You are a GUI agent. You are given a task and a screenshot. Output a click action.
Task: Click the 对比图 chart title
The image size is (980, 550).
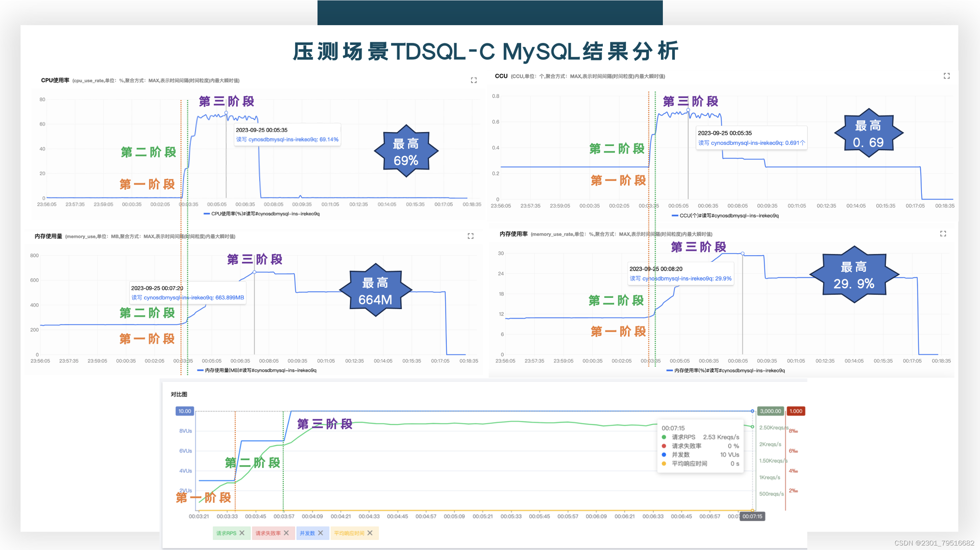coord(179,394)
